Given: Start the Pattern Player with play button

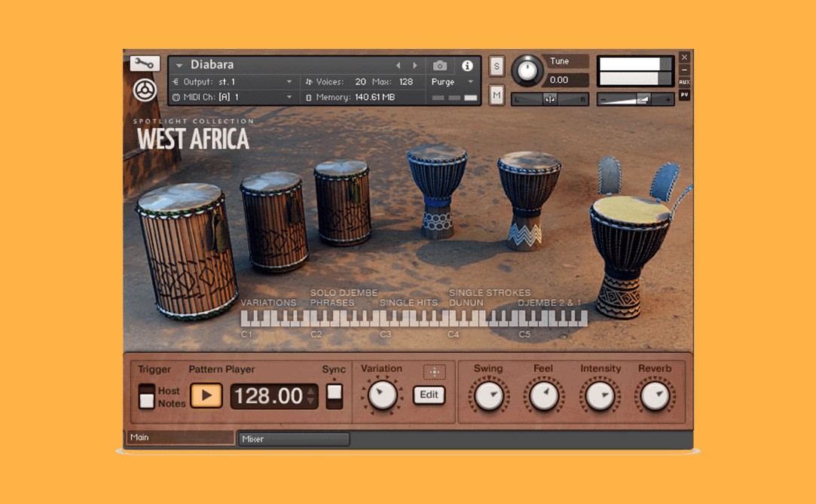Looking at the screenshot, I should (206, 396).
